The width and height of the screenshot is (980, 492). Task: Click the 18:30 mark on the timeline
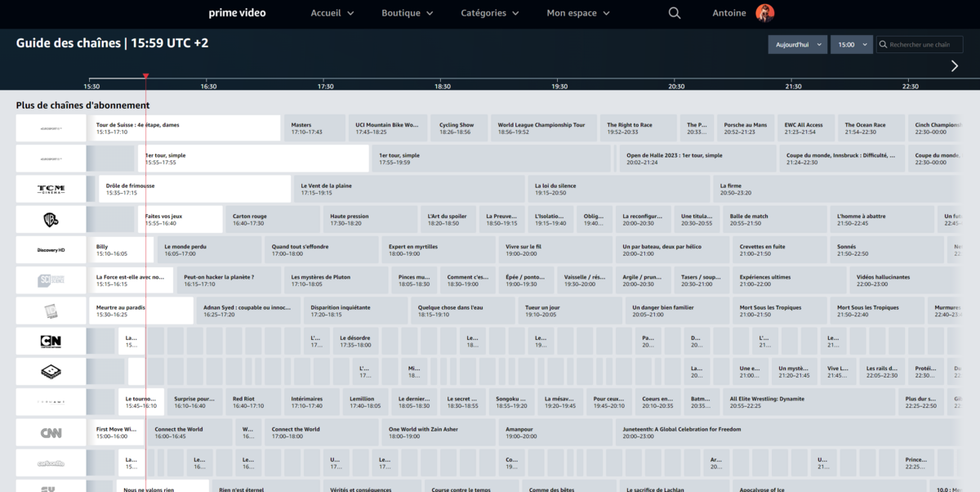[x=443, y=86]
